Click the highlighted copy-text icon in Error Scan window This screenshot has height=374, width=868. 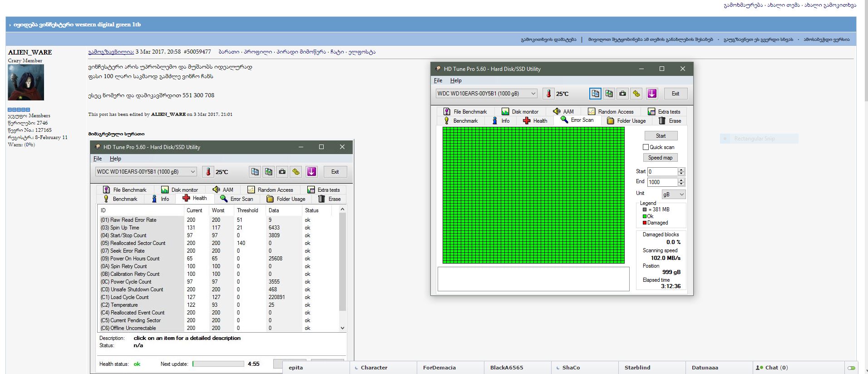point(595,94)
